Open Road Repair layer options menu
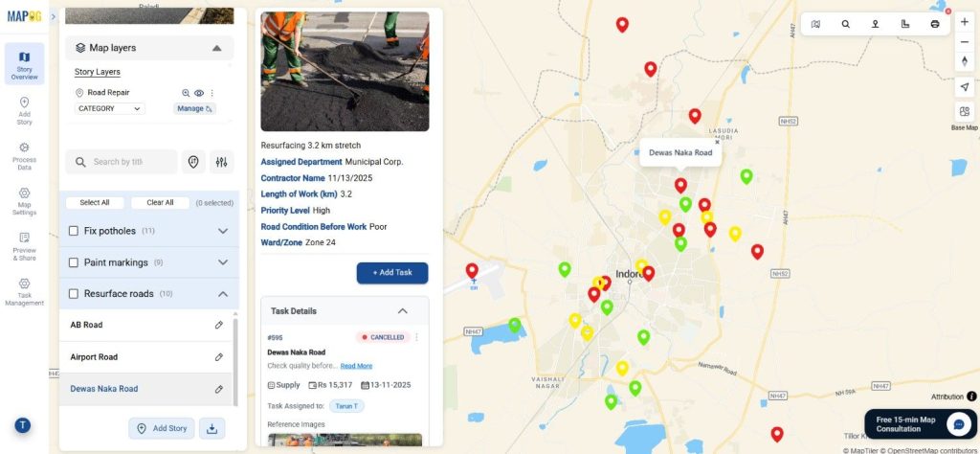Image resolution: width=980 pixels, height=454 pixels. click(212, 93)
